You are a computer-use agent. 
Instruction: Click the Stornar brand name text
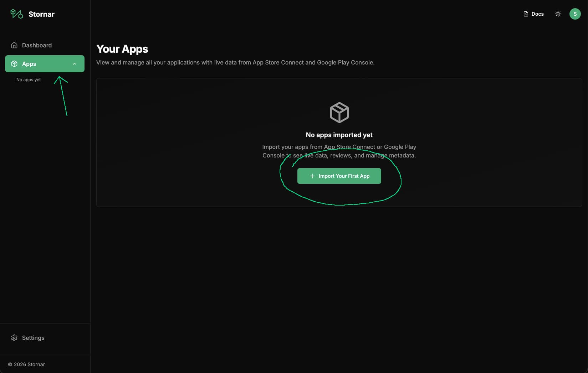tap(41, 14)
